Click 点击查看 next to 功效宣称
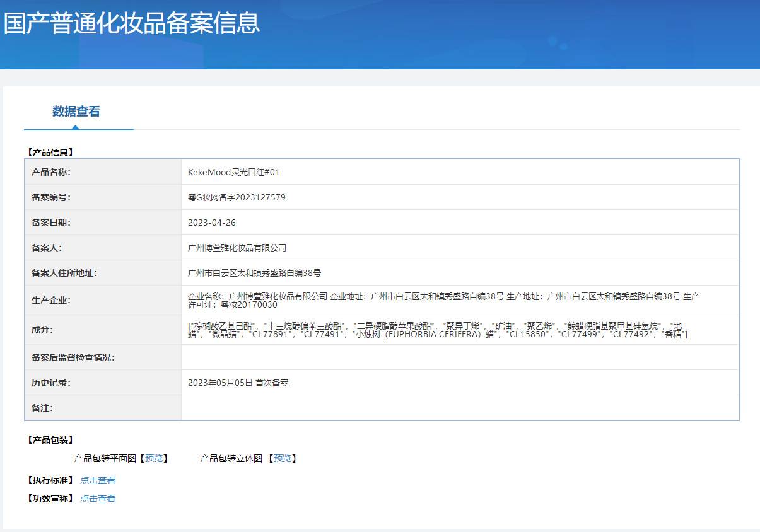The width and height of the screenshot is (760, 532). click(98, 499)
